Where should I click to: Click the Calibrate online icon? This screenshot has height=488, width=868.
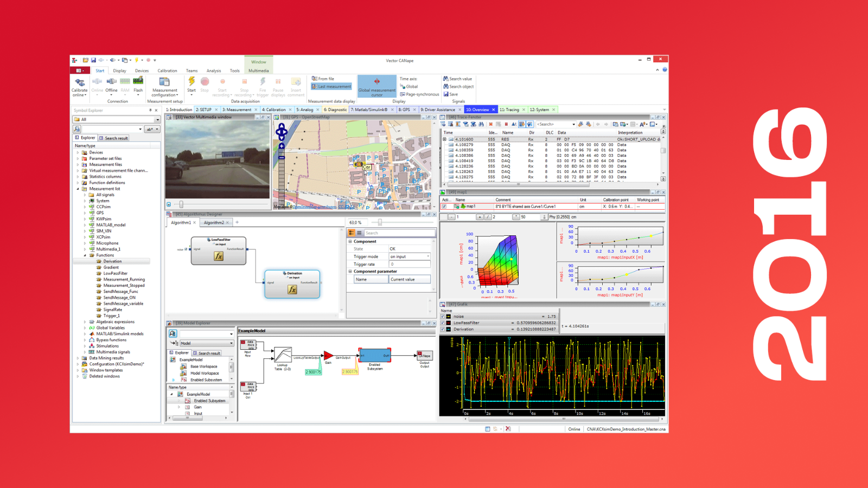[80, 82]
